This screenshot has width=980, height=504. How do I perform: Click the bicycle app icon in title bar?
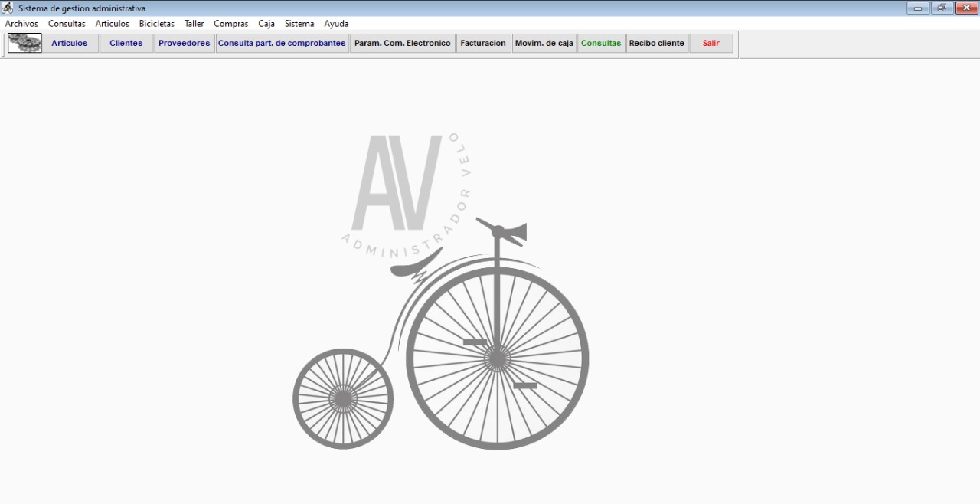coord(8,8)
